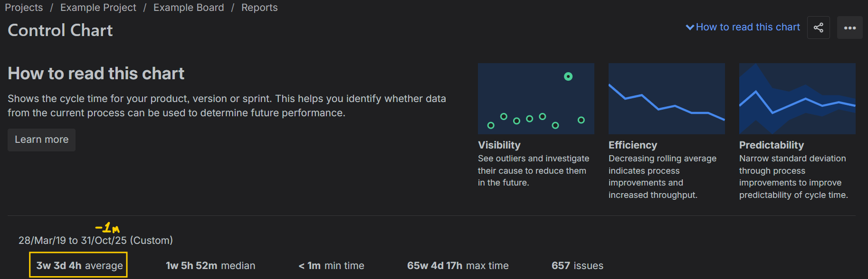
Task: Go to Projects breadcrumb
Action: tap(24, 8)
